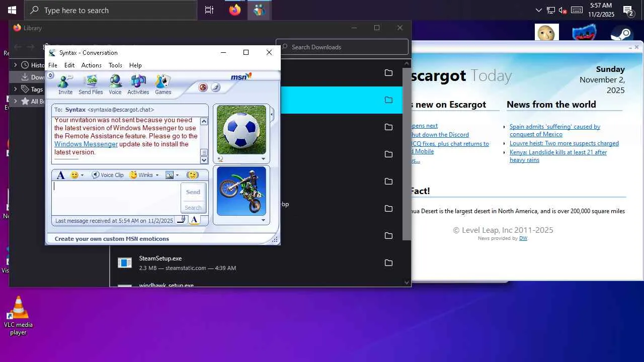This screenshot has height=362, width=644.
Task: Click the Invite icon in the conversation toolbar
Action: point(65,84)
